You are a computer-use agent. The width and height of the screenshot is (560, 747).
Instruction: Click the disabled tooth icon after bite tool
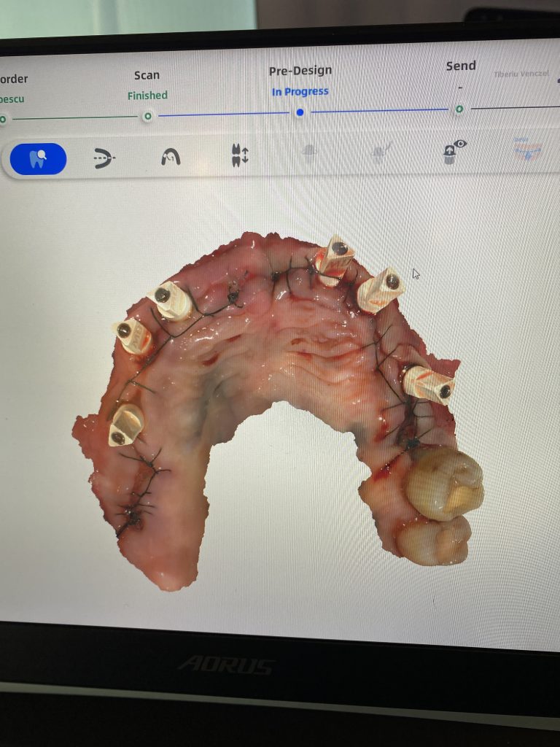click(309, 153)
